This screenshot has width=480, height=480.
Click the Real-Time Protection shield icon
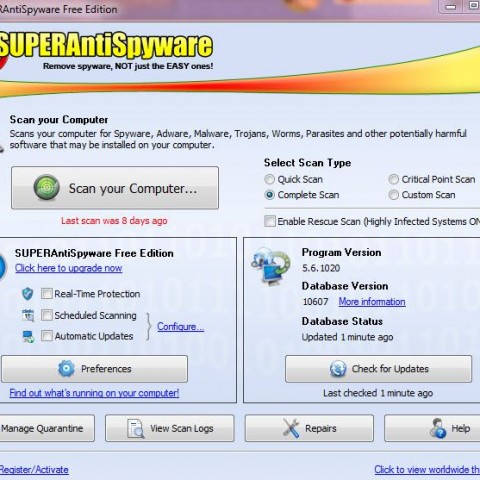coord(27,294)
